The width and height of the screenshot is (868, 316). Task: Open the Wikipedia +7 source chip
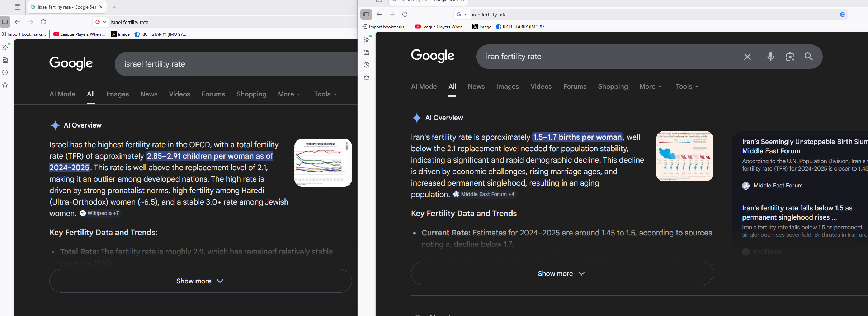click(x=100, y=213)
